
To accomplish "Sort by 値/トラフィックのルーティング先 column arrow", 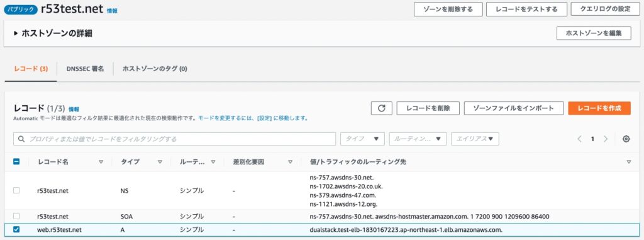I will click(x=629, y=162).
